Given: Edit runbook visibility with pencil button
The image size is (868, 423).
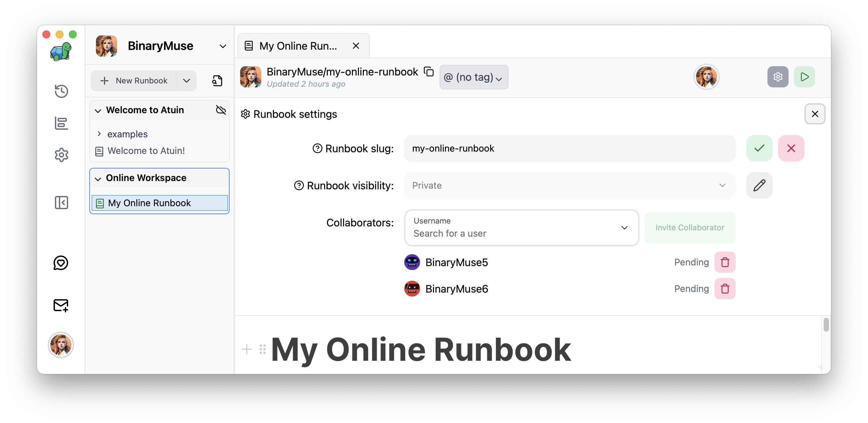Looking at the screenshot, I should click(759, 185).
